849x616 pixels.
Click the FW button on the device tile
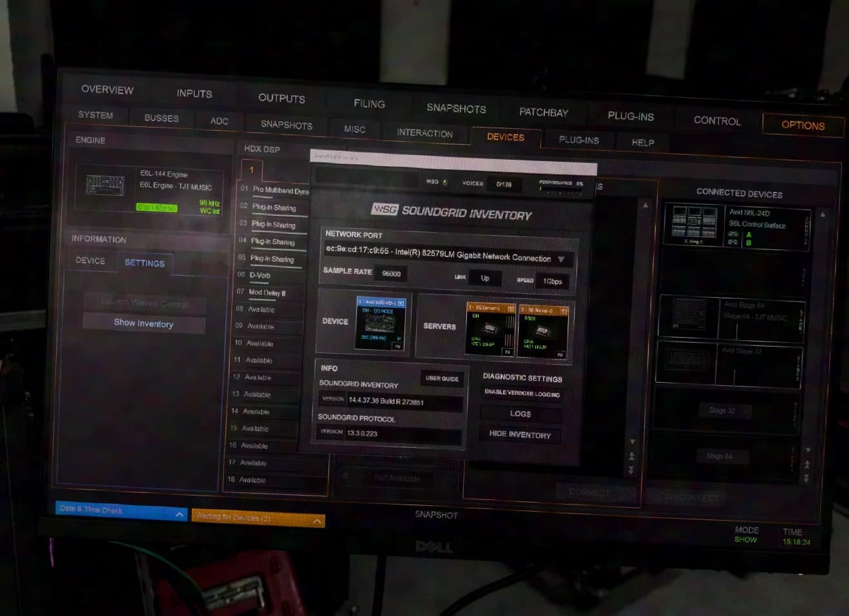point(397,346)
